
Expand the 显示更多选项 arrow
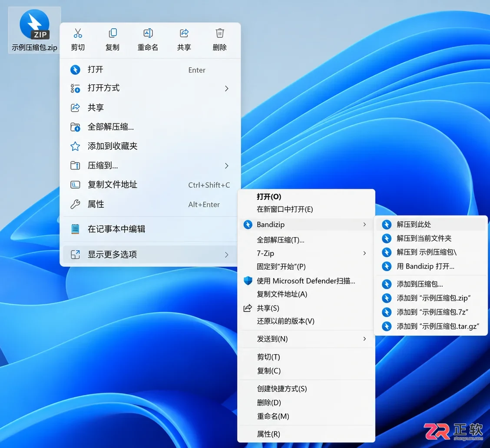pyautogui.click(x=227, y=255)
